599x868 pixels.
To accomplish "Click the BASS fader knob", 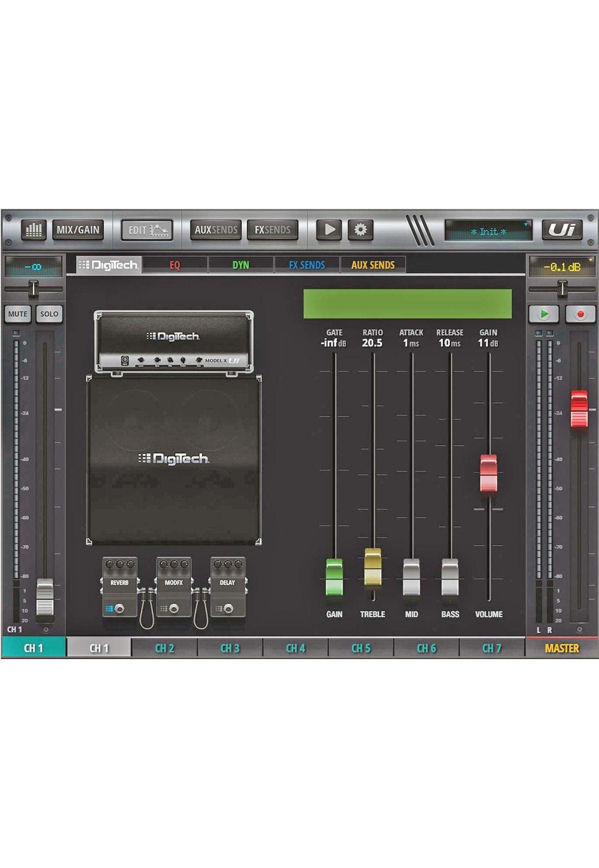I will (450, 577).
